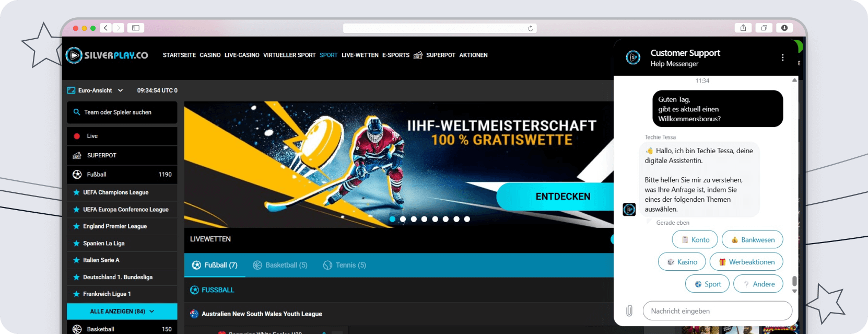
Task: Switch to Tennis (5) live tab
Action: 345,265
